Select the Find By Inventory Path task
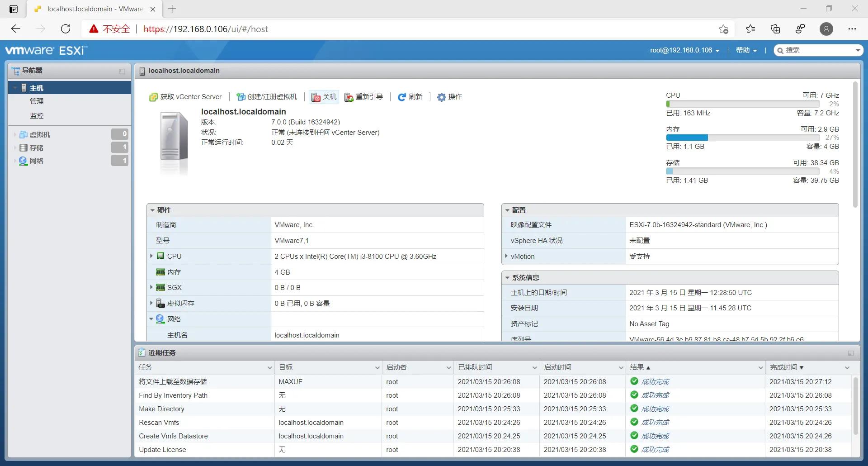Viewport: 868px width, 466px height. [493, 395]
